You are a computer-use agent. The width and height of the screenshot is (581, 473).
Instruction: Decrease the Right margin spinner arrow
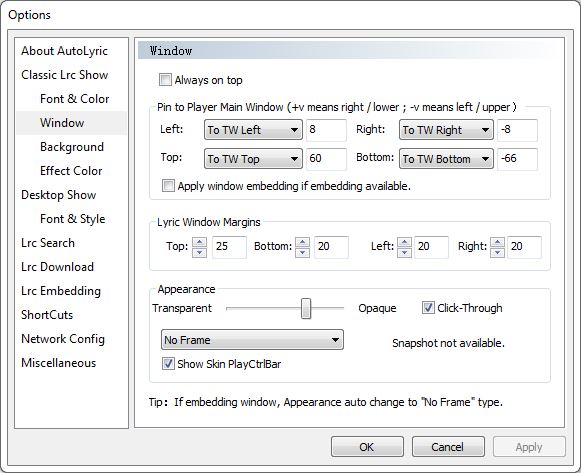(x=497, y=252)
